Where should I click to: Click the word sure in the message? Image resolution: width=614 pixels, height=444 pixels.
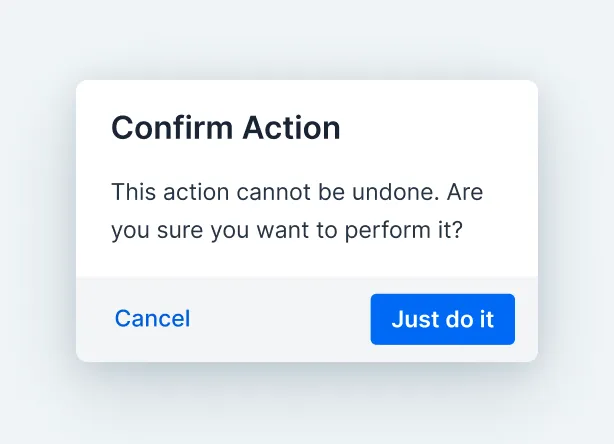pyautogui.click(x=180, y=230)
